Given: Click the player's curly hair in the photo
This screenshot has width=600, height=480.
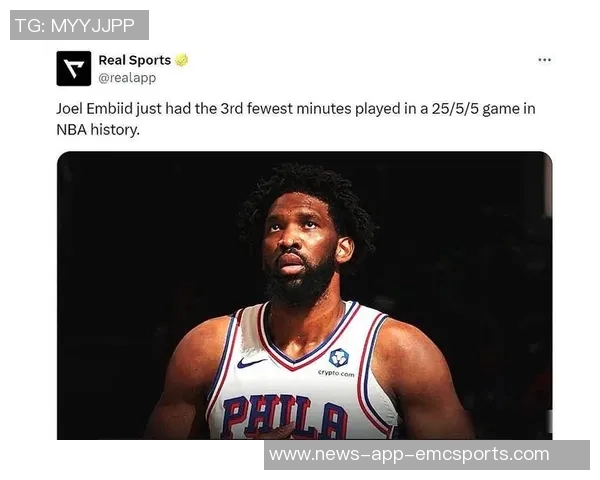Looking at the screenshot, I should 306,184.
